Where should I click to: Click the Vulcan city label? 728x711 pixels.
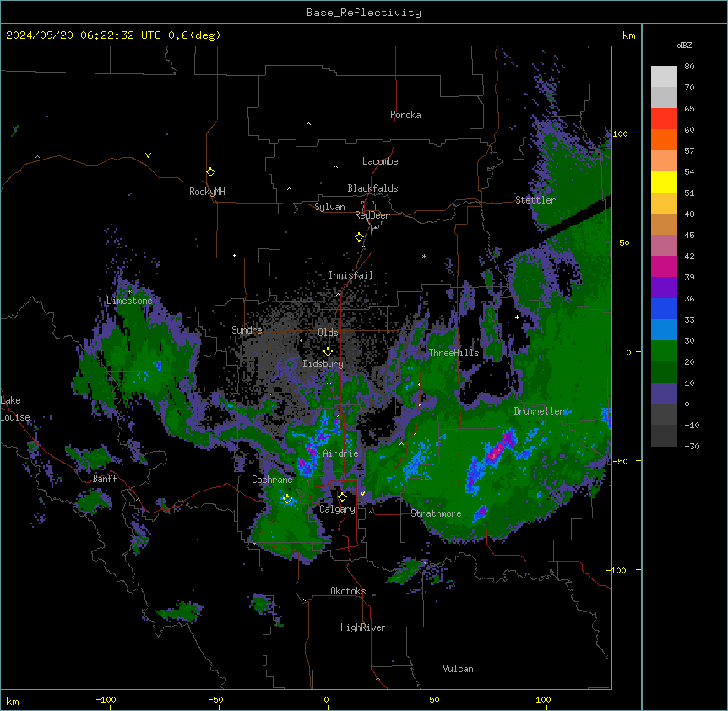coord(459,669)
